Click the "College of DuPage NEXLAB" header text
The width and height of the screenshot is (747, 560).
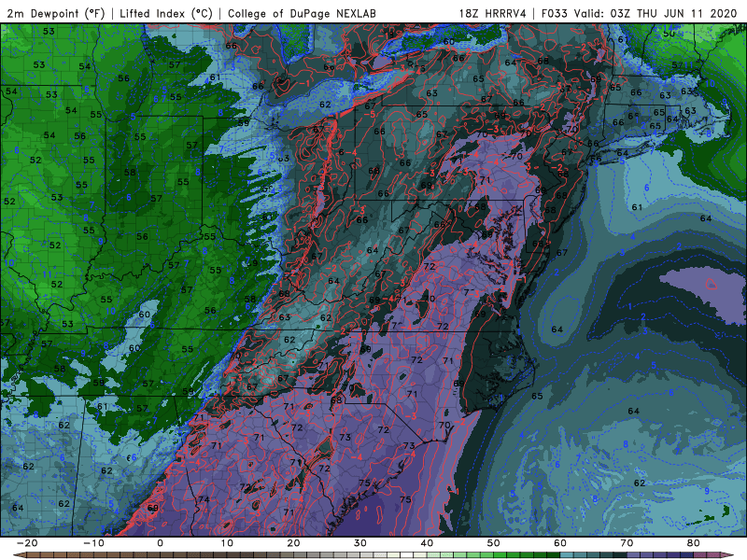click(302, 13)
